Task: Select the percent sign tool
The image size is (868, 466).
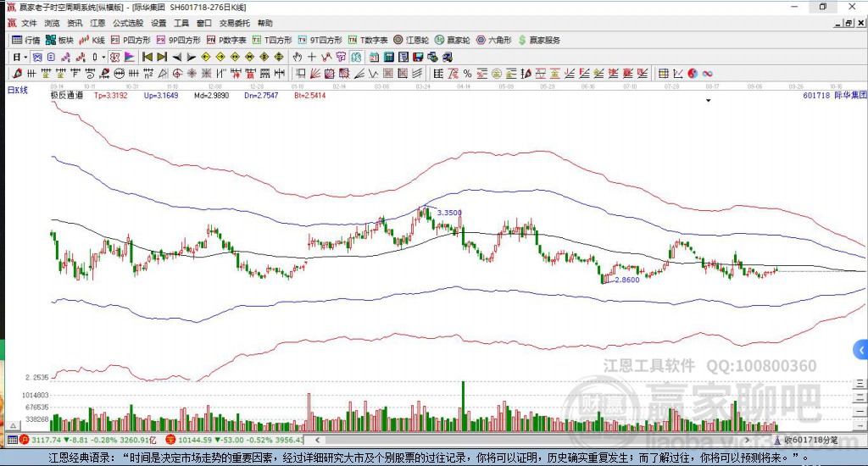Action: click(468, 73)
